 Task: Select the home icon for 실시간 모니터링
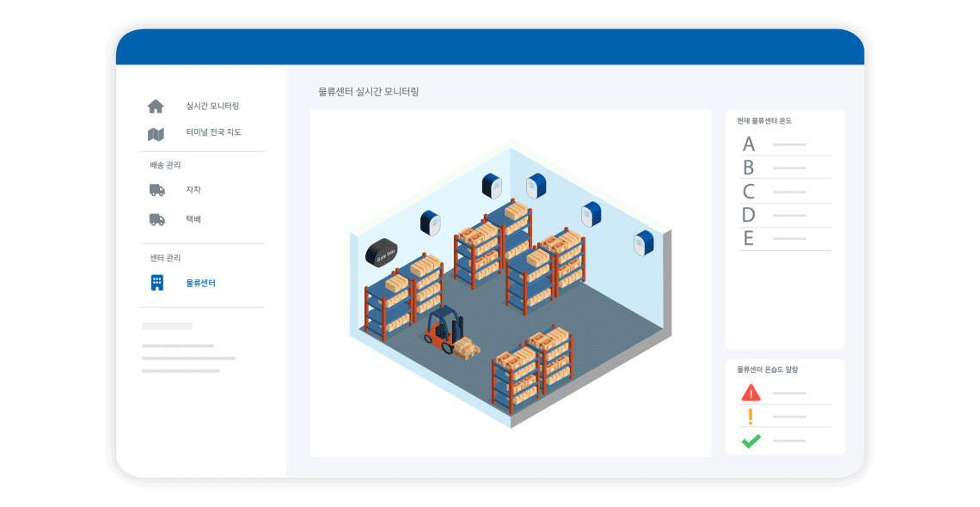[156, 106]
